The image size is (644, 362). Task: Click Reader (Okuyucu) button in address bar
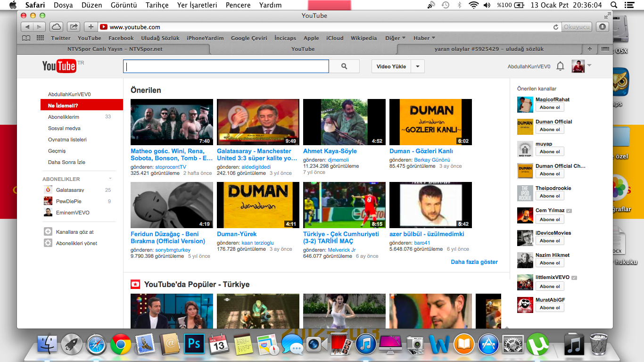click(x=577, y=27)
